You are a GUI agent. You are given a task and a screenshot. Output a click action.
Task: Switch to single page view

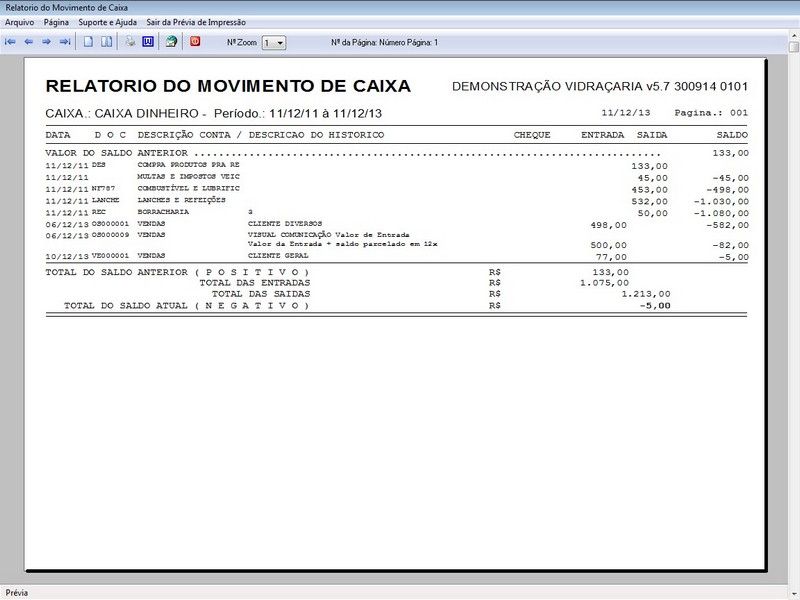88,40
